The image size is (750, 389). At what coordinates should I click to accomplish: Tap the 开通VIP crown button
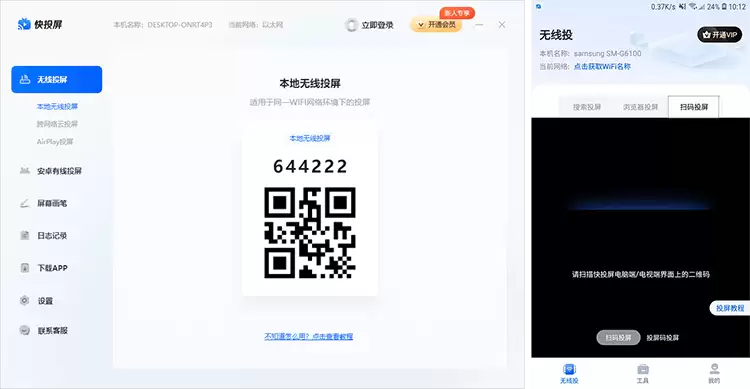719,34
